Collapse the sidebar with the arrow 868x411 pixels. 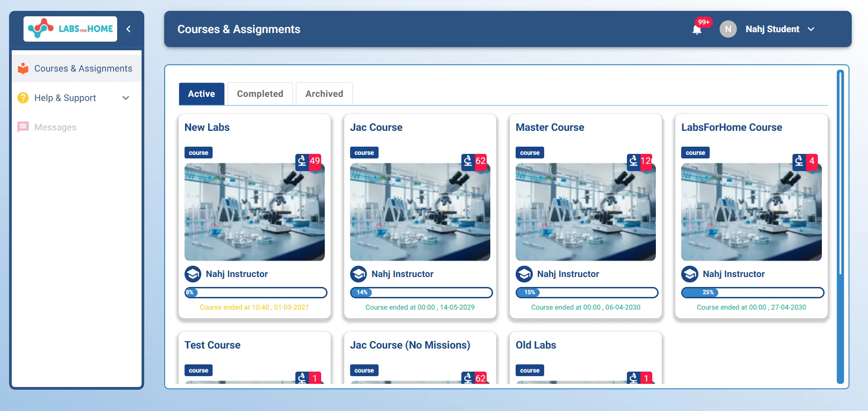coord(128,29)
